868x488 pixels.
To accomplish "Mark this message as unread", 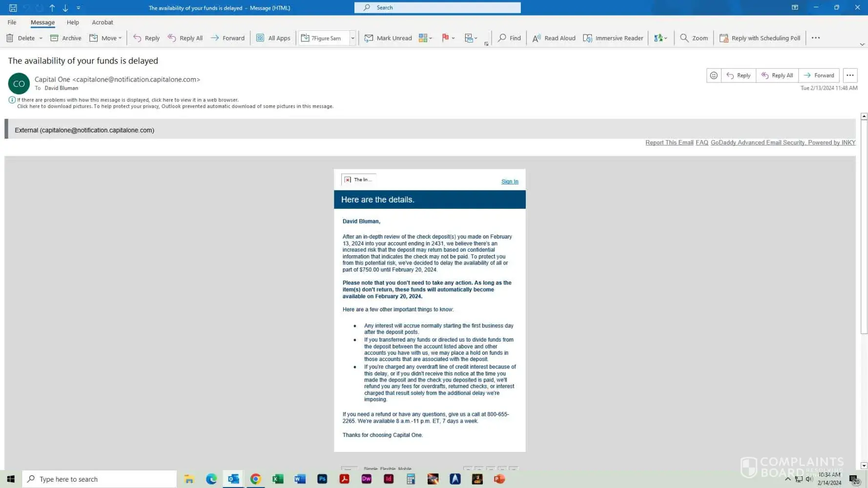I will point(388,38).
